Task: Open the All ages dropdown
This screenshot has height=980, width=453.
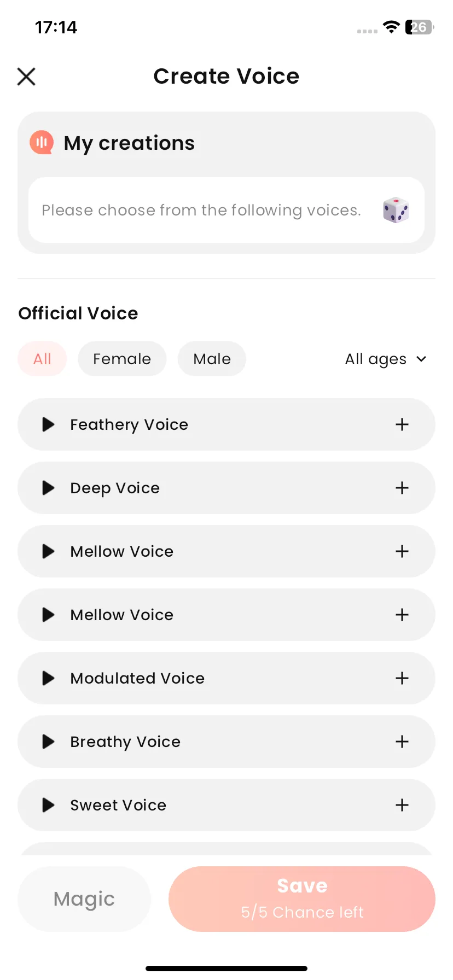Action: coord(386,359)
